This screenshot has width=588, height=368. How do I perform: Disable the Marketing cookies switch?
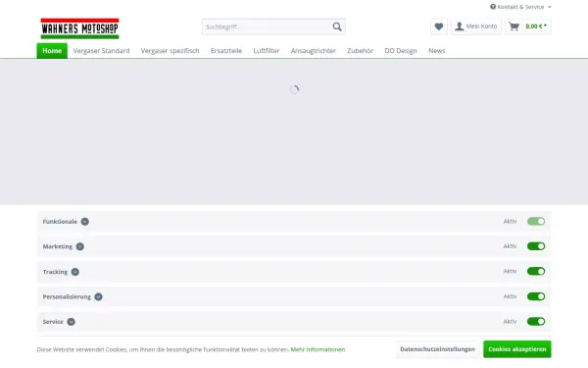tap(536, 246)
